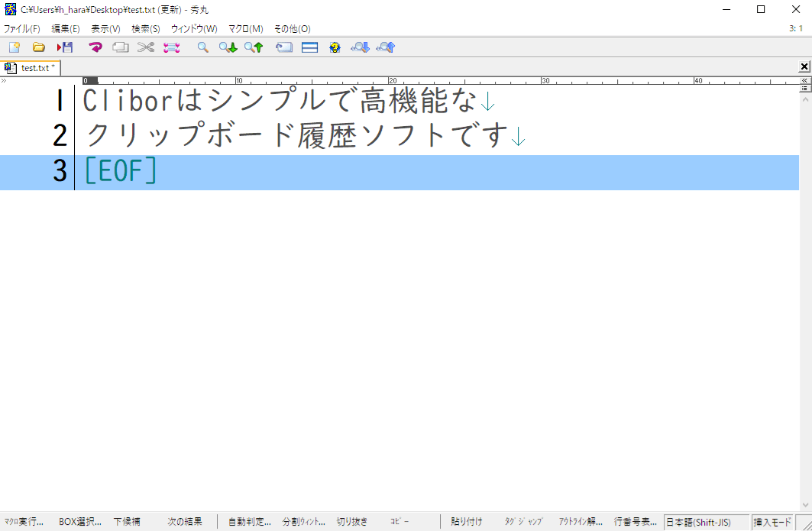Click BOX選択... function key button

pyautogui.click(x=79, y=522)
